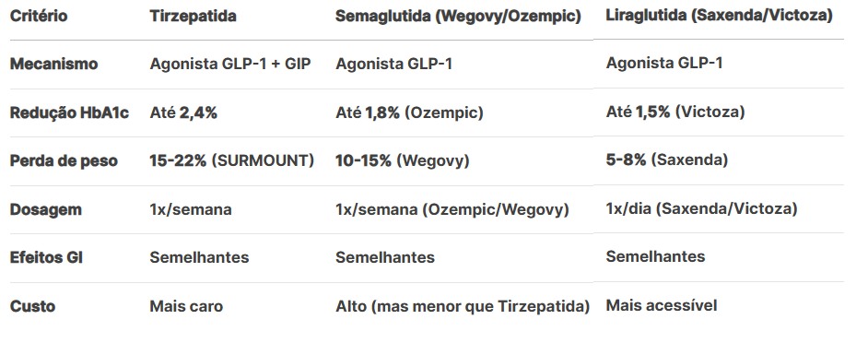Click the 1x/dia (Saxenda/Victoza) cell
This screenshot has width=868, height=343.
[701, 209]
